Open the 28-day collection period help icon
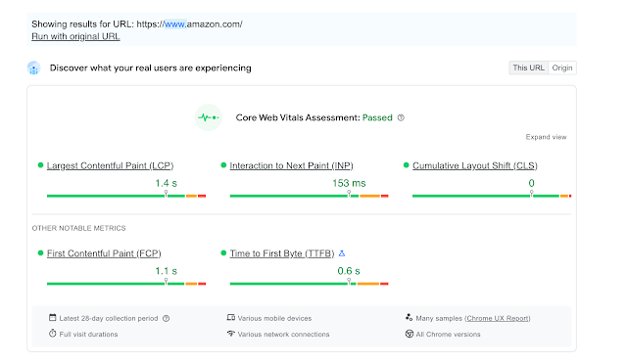 tap(167, 318)
